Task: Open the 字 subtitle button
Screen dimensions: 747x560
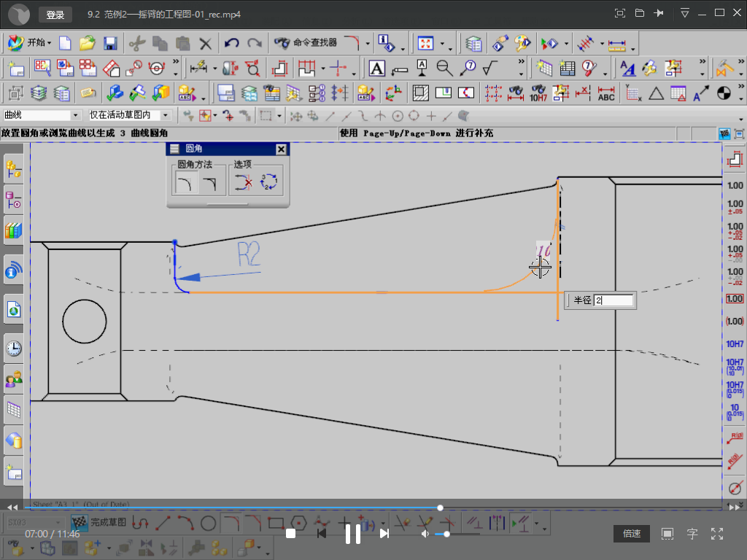Action: pos(692,534)
